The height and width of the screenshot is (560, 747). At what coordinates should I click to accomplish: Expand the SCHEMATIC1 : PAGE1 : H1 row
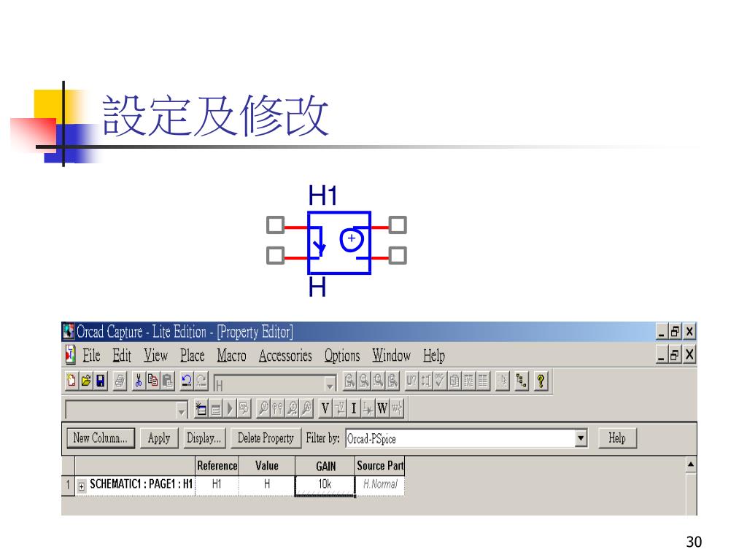(x=82, y=486)
